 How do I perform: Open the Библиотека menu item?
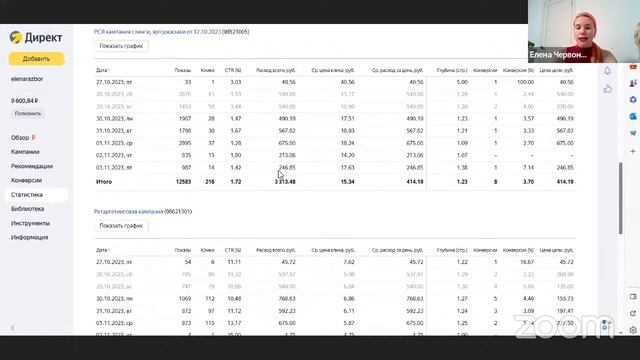click(27, 209)
